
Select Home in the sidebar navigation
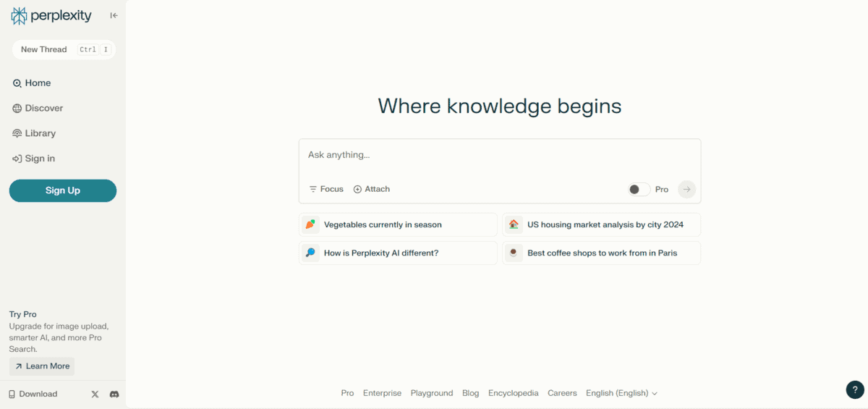[x=38, y=83]
